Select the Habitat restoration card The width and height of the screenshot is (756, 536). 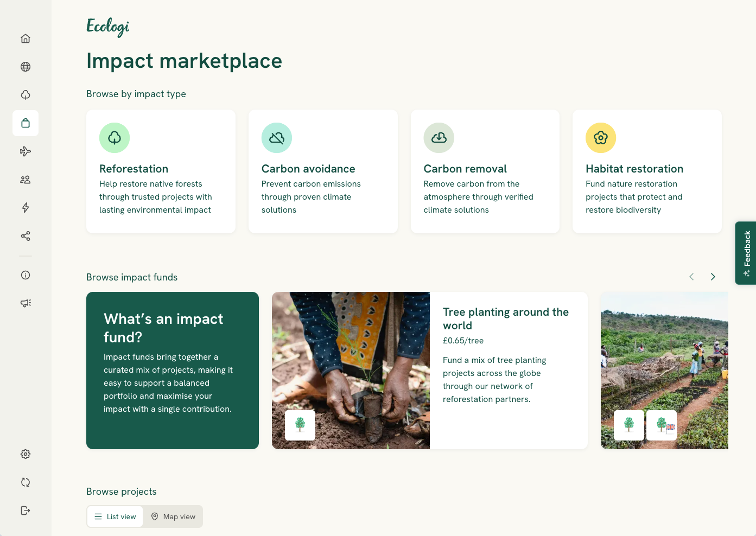[x=647, y=171]
